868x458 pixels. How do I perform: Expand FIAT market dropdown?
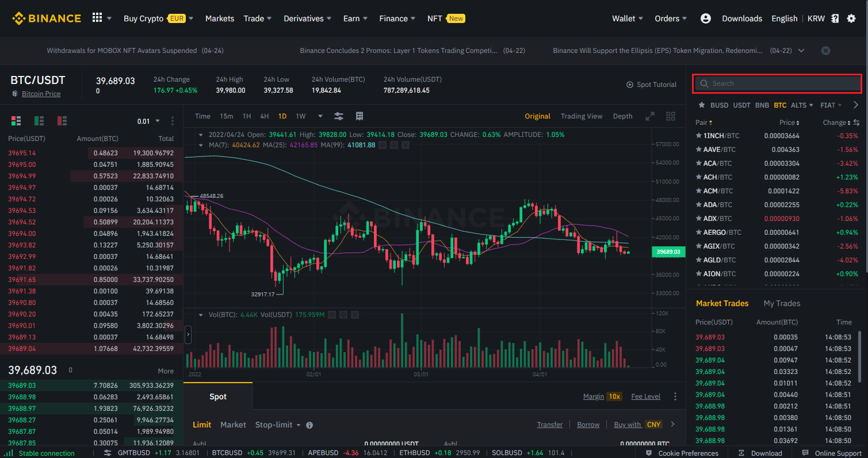831,105
